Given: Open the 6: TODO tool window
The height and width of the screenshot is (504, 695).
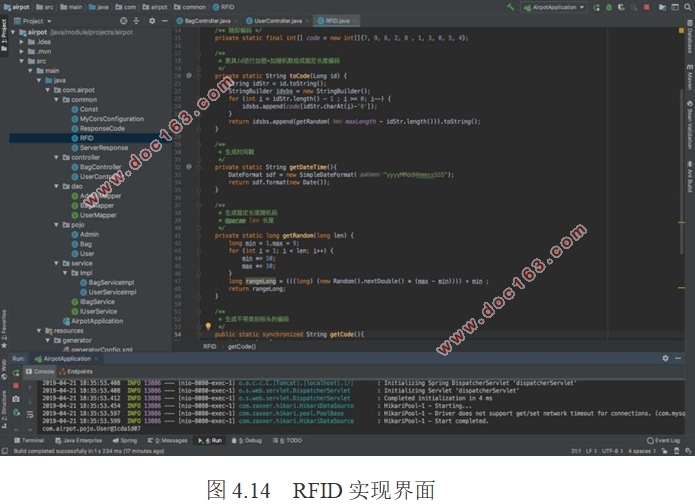Looking at the screenshot, I should click(x=287, y=441).
